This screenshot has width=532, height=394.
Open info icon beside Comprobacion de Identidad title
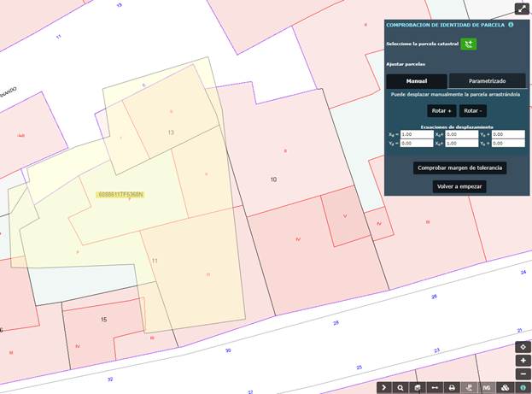point(511,25)
